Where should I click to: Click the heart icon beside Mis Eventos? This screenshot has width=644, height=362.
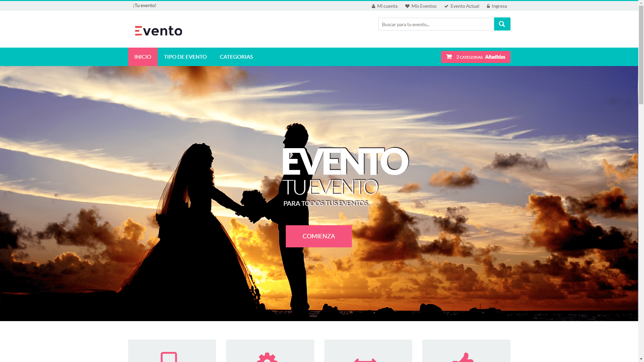click(x=407, y=6)
